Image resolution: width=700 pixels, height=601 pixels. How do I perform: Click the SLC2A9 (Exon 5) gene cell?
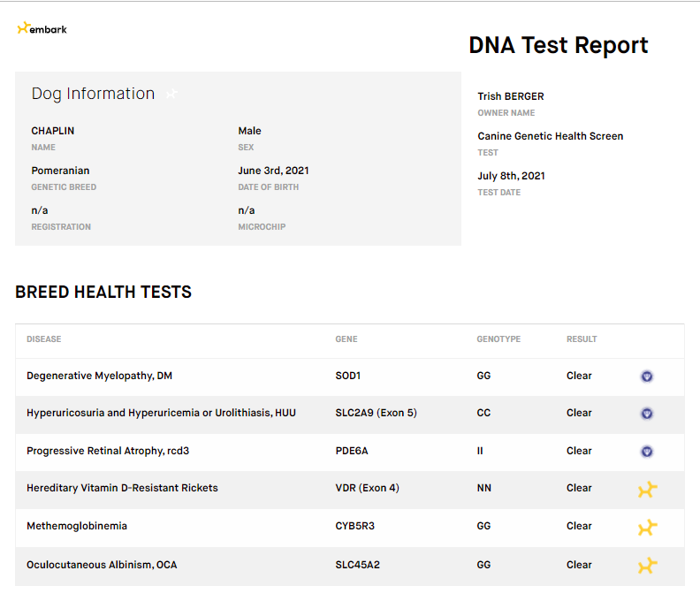click(x=376, y=413)
